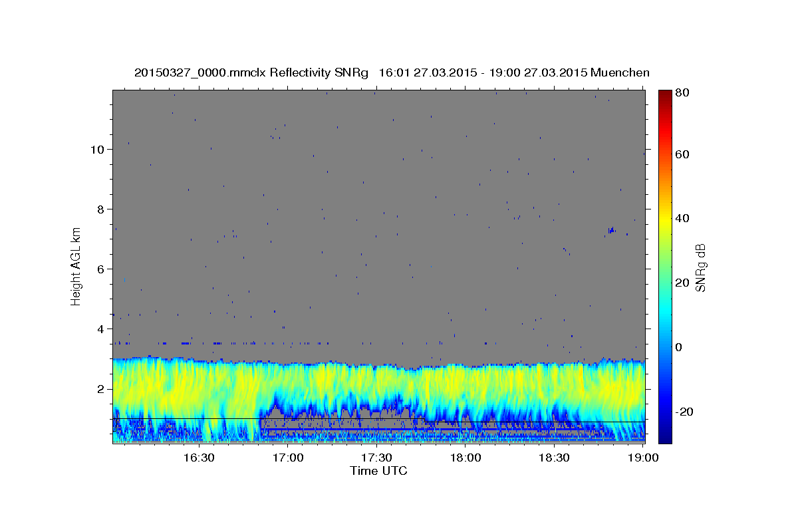Click the colorbar value -20
Viewport: 798px width, 532px height.
(684, 412)
